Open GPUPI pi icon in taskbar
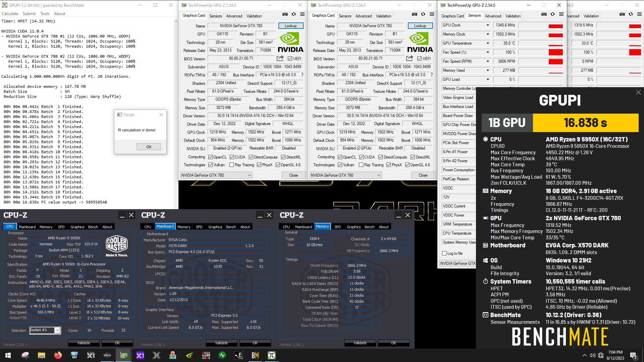The image size is (644, 362). point(272,355)
